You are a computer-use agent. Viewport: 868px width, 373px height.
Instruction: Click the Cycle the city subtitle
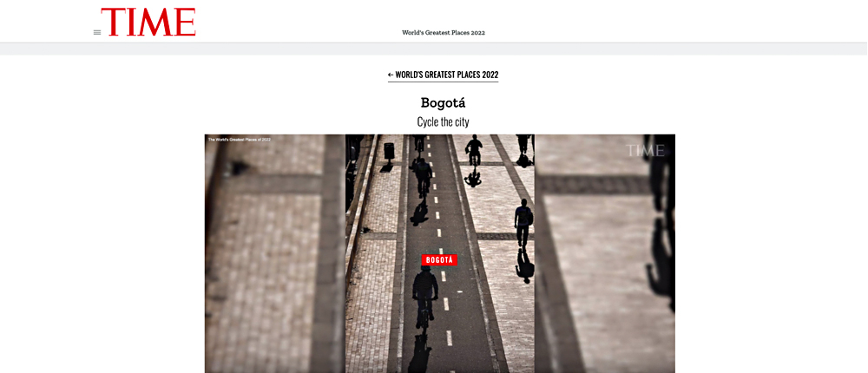coord(443,121)
